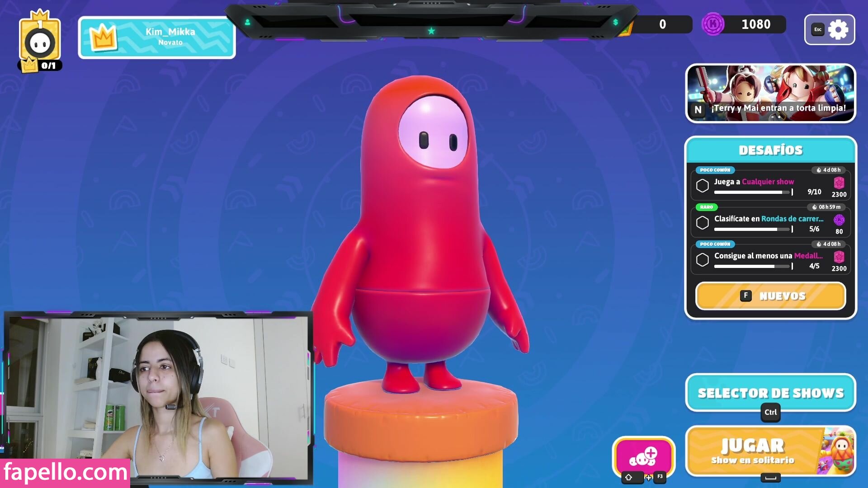The image size is (868, 488).
Task: Expand the Desafíos panel header
Action: [770, 150]
